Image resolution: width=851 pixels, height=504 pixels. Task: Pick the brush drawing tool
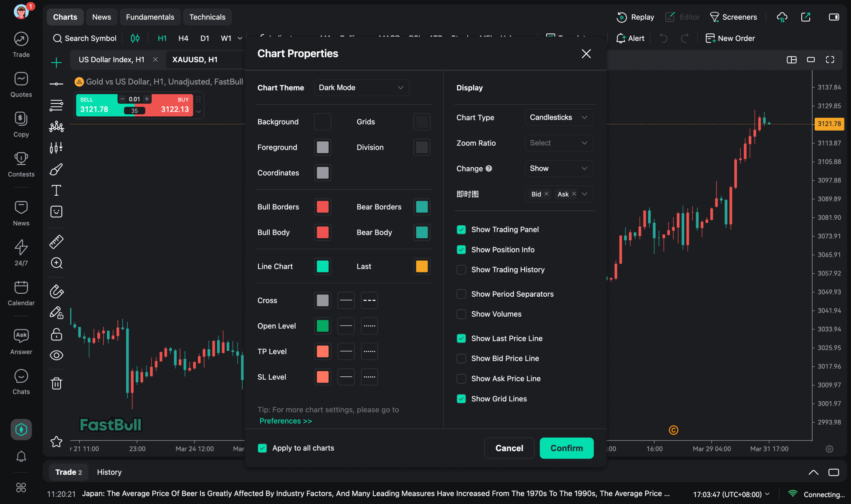click(56, 169)
